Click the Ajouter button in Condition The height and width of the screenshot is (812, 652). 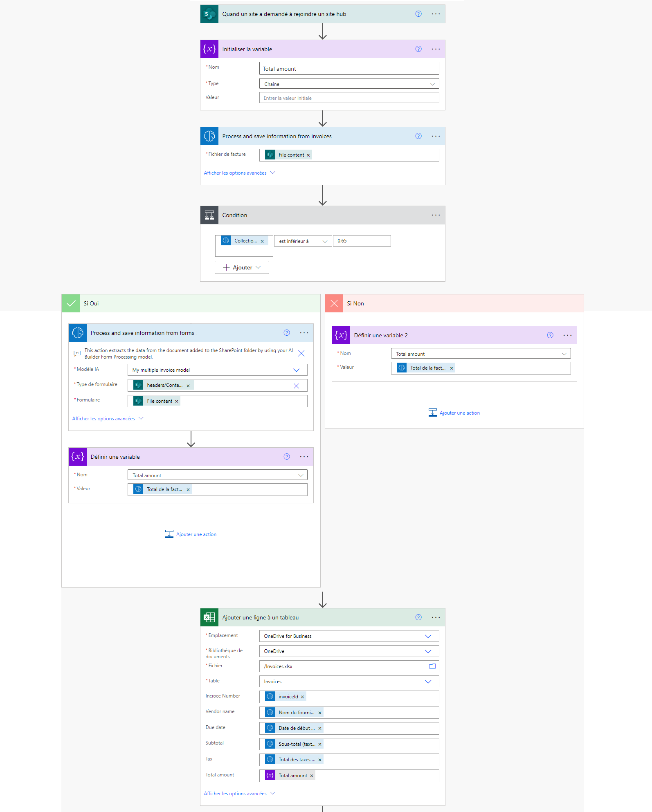(x=242, y=267)
